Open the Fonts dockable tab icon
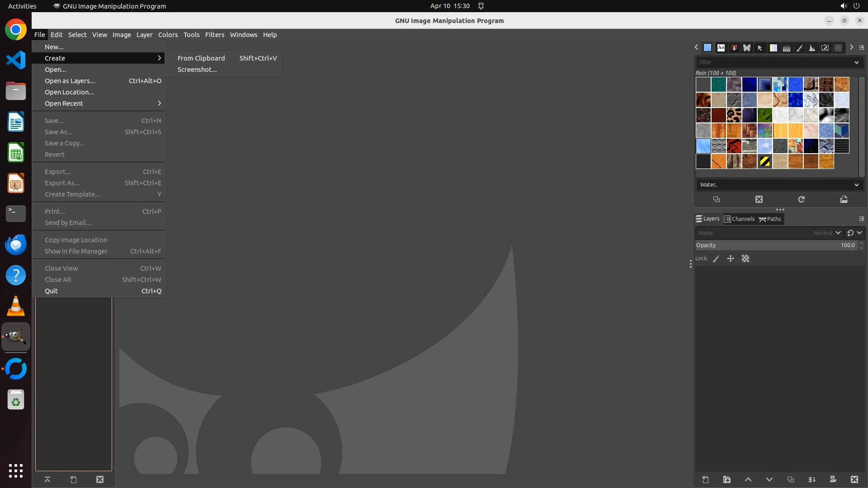Viewport: 868px width, 488px height. (721, 47)
